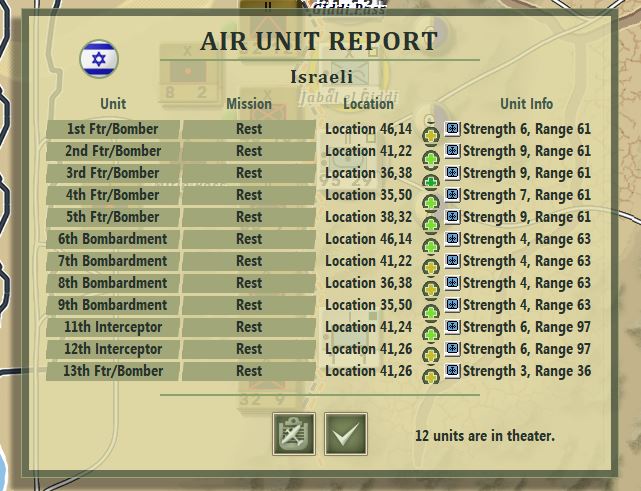Select the 1st Ftr/Bomber unit button
This screenshot has width=641, height=491.
click(x=113, y=129)
